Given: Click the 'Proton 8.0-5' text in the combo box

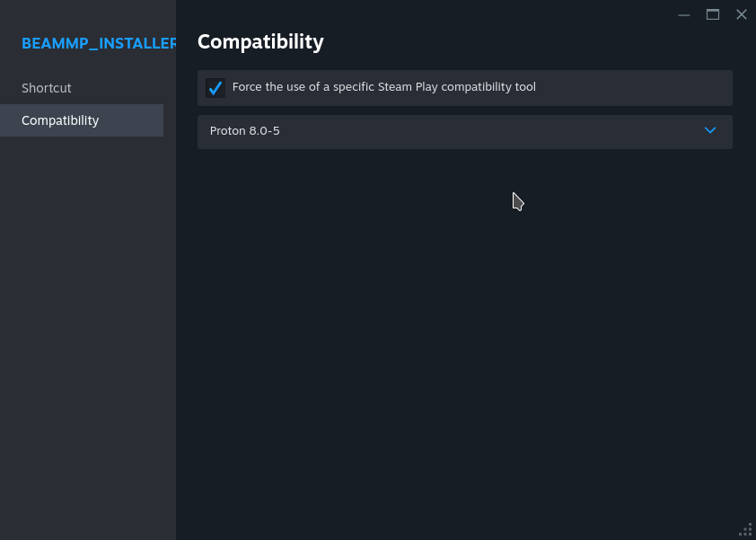Looking at the screenshot, I should click(245, 131).
